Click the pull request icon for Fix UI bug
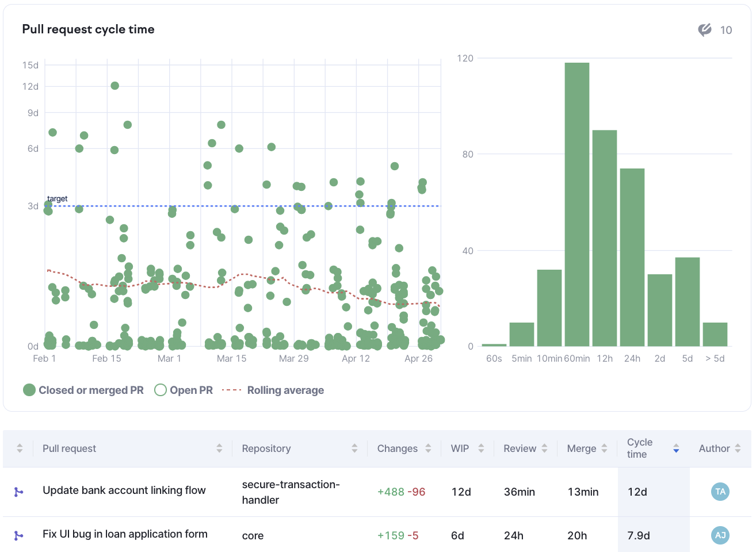 pyautogui.click(x=18, y=535)
